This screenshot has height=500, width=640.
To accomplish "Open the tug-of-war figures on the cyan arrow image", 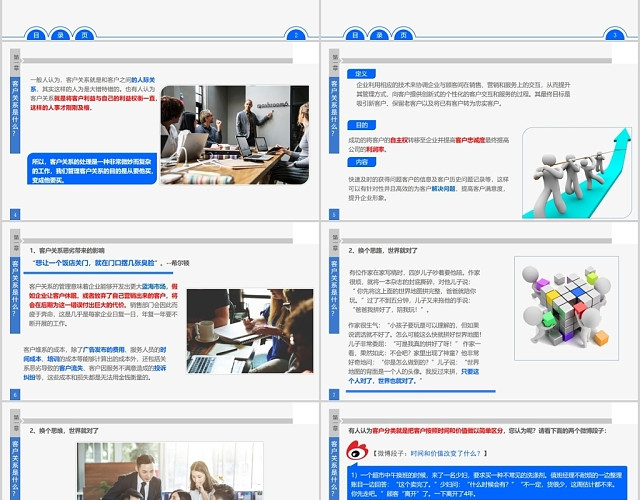I will pyautogui.click(x=577, y=173).
